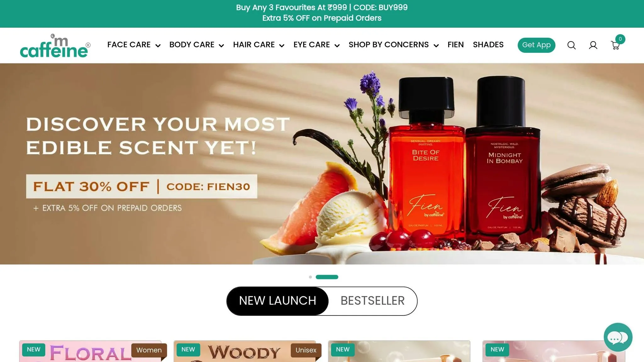Expand the BODY CARE dropdown
The image size is (644, 362).
[x=197, y=45]
